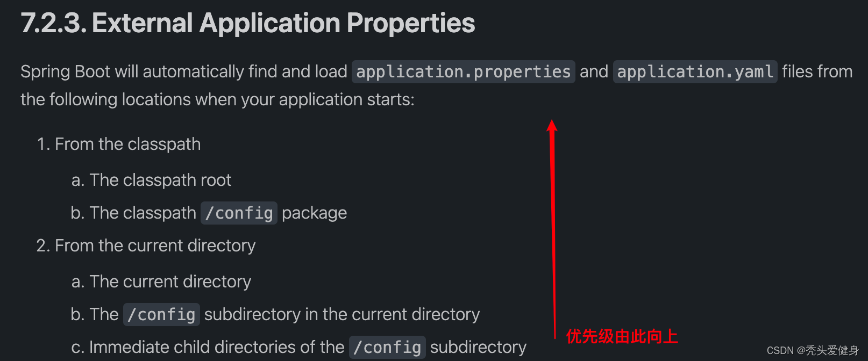
Task: Select the "From the classpath" list item
Action: pyautogui.click(x=127, y=144)
